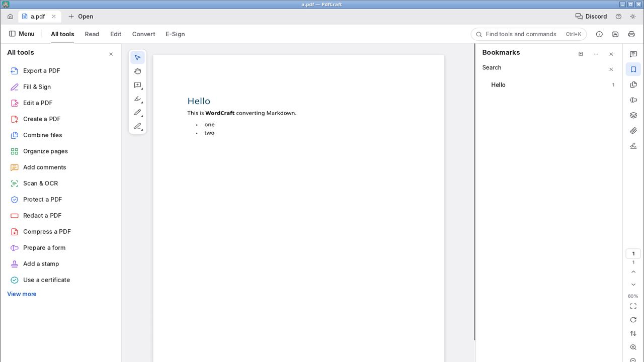Add a new bookmark

coord(581,54)
